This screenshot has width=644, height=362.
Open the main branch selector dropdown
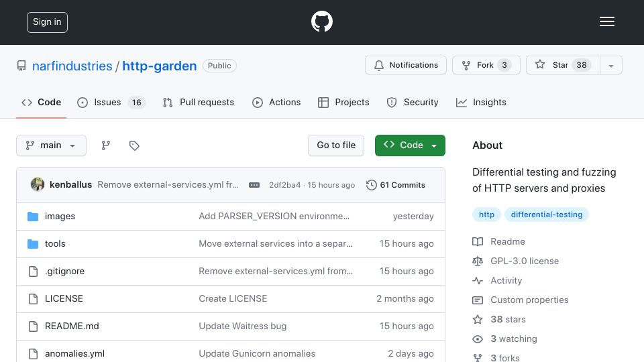click(52, 145)
